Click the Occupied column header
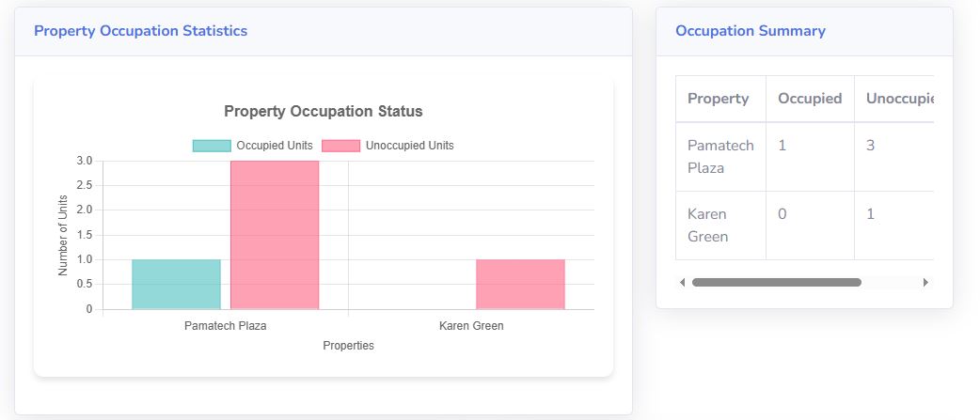The width and height of the screenshot is (980, 420). [x=810, y=99]
